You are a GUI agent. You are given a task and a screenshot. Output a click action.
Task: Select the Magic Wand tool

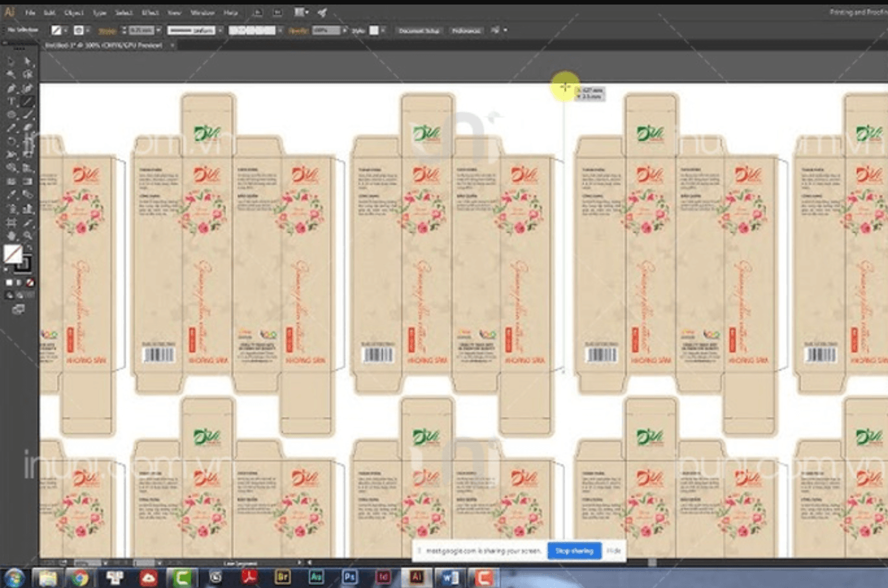coord(11,74)
